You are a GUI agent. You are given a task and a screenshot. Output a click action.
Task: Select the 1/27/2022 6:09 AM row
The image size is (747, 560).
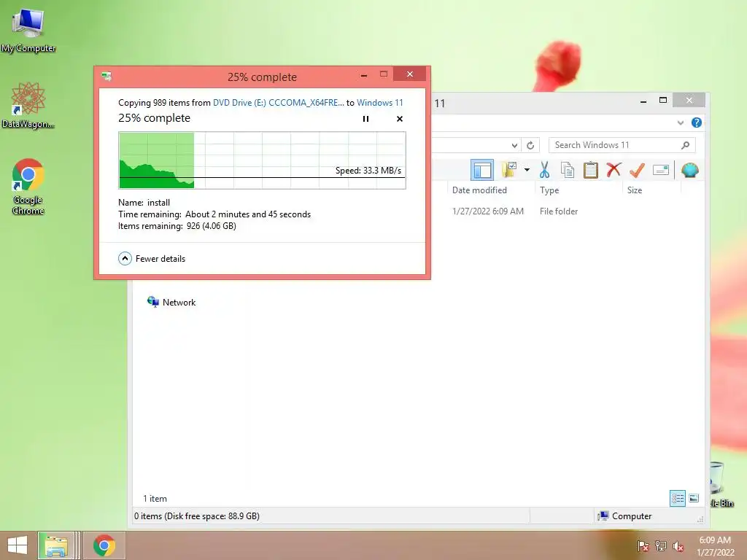(x=488, y=211)
